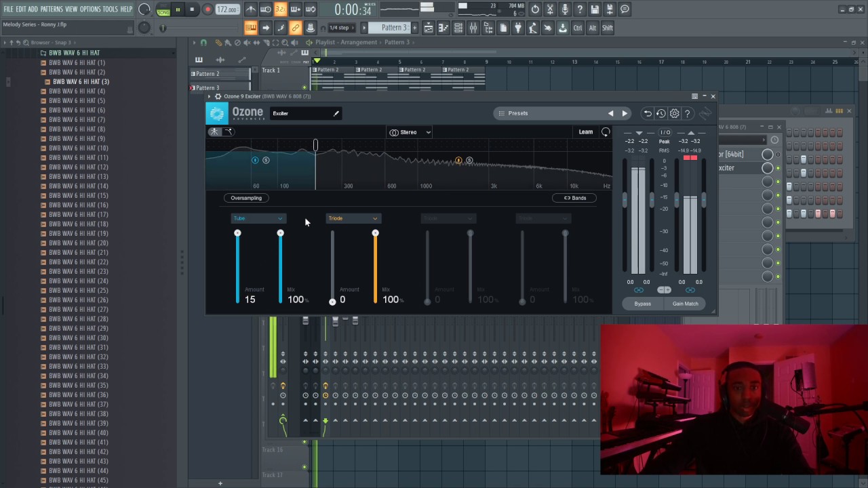
Task: Click the scissors cut icon in top toolbar
Action: point(550,9)
